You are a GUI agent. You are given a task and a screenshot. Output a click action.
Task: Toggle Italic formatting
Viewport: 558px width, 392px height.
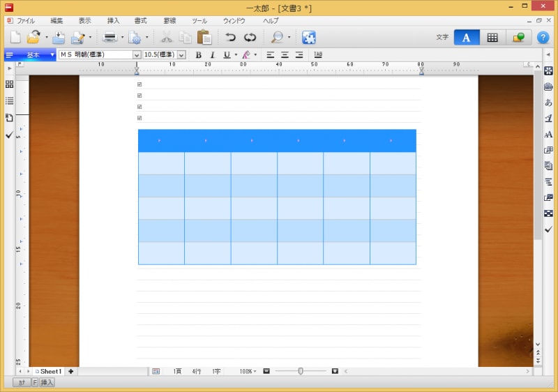coord(212,54)
